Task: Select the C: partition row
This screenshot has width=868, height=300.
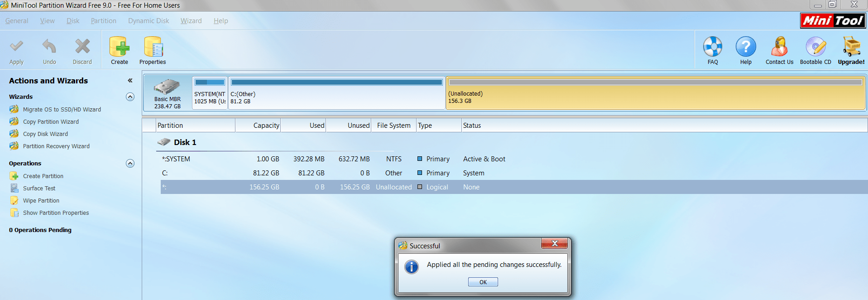Action: point(514,173)
